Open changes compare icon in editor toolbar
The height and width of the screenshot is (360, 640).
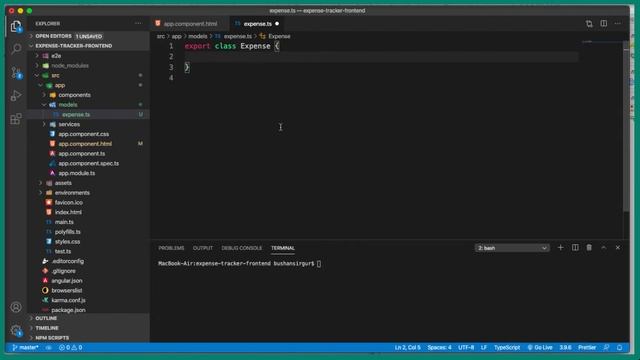click(589, 24)
